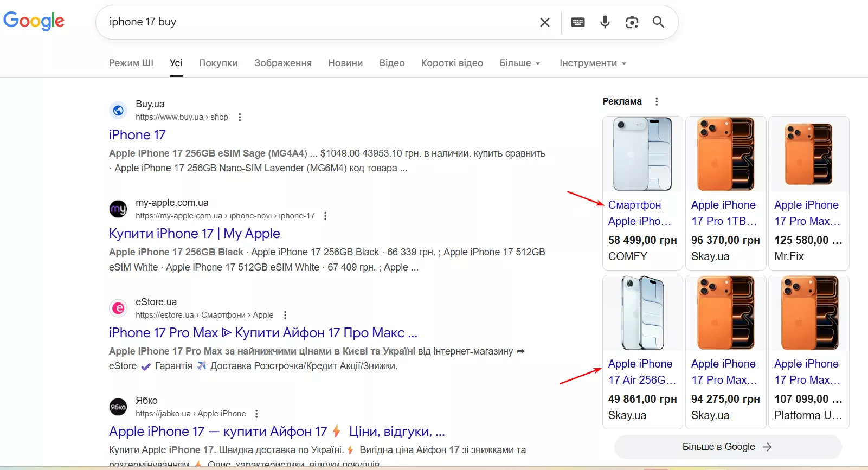Clear the search query with X

pos(545,22)
